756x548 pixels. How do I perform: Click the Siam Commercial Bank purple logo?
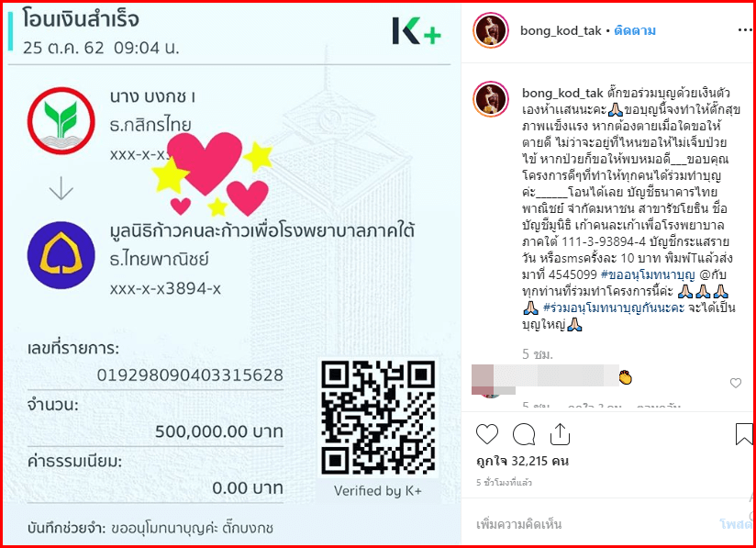(61, 255)
